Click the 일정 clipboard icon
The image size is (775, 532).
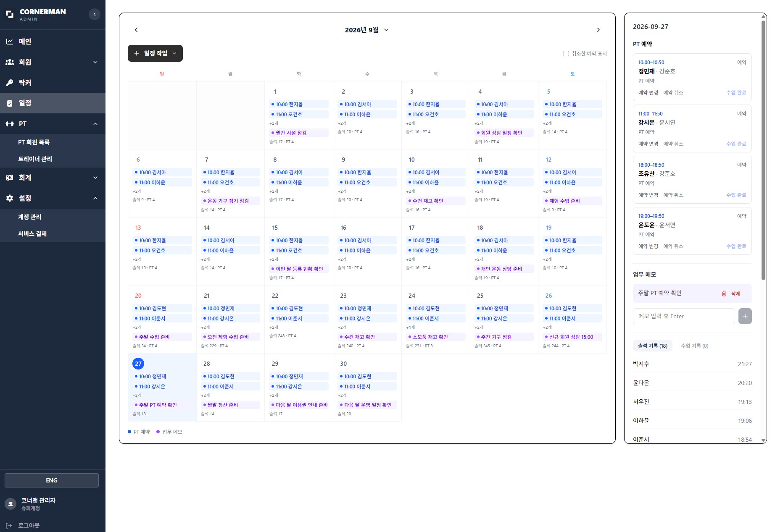tap(10, 103)
